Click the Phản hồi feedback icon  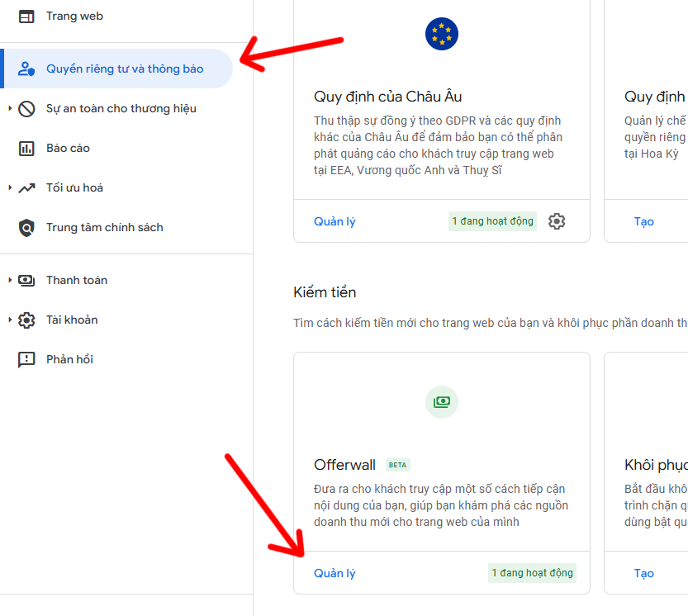[26, 360]
